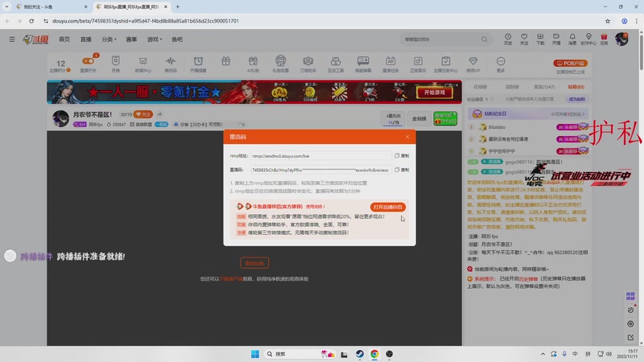This screenshot has height=362, width=644.
Task: Open the 月榜 monthly ranking icon
Action: (x=116, y=64)
